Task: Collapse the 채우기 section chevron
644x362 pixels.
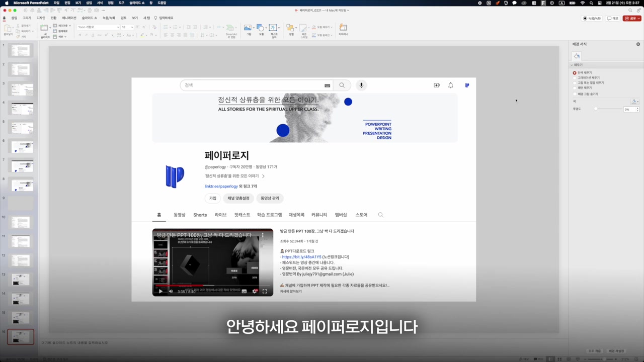Action: tap(572, 65)
